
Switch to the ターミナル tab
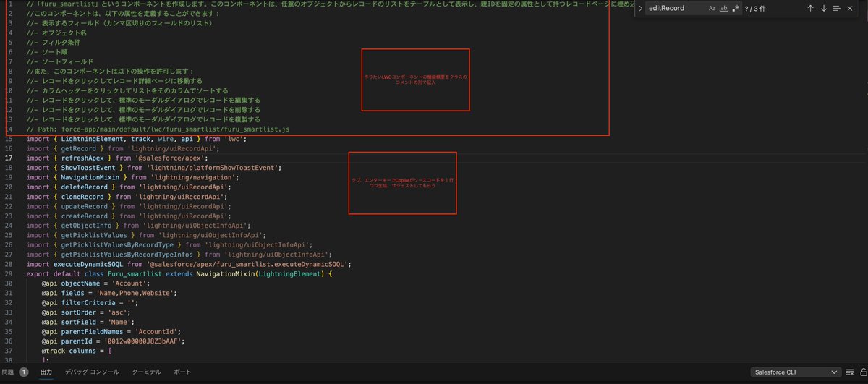146,372
